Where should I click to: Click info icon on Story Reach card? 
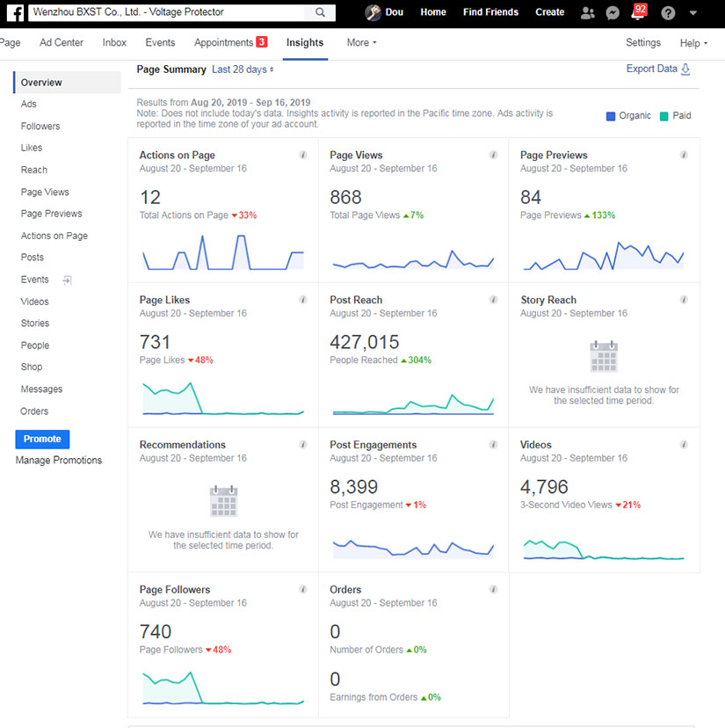684,300
